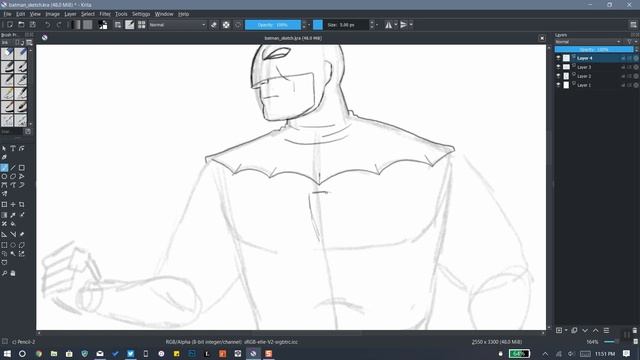
Task: Duplicate the current layer
Action: (574, 330)
